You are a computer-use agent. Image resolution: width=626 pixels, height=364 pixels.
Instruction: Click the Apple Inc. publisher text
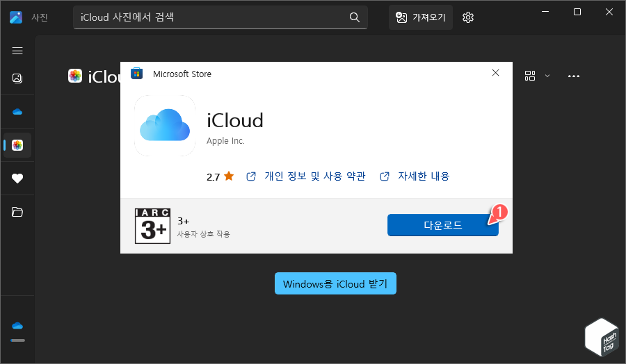[x=225, y=141]
